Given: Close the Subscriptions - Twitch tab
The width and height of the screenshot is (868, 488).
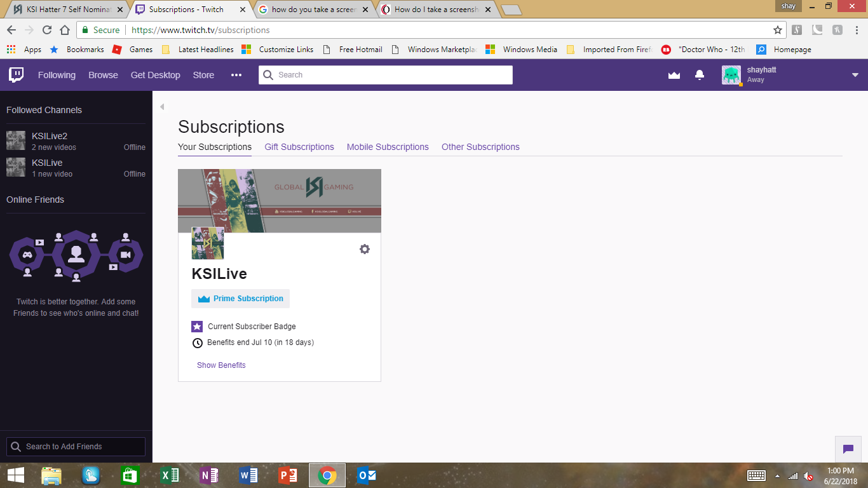Looking at the screenshot, I should point(243,10).
